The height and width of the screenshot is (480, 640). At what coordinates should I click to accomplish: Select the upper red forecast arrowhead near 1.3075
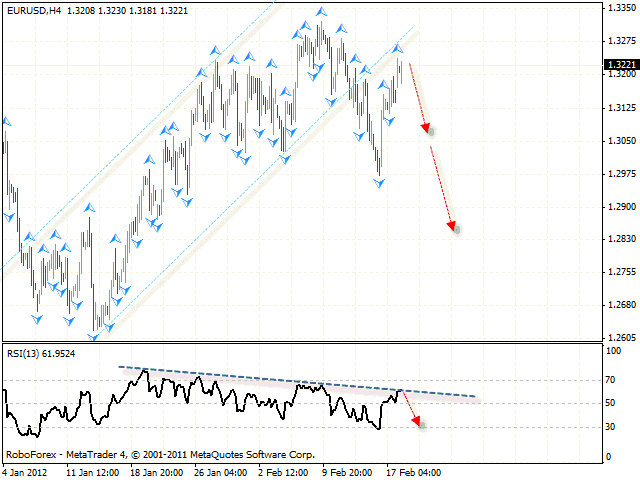coord(428,129)
